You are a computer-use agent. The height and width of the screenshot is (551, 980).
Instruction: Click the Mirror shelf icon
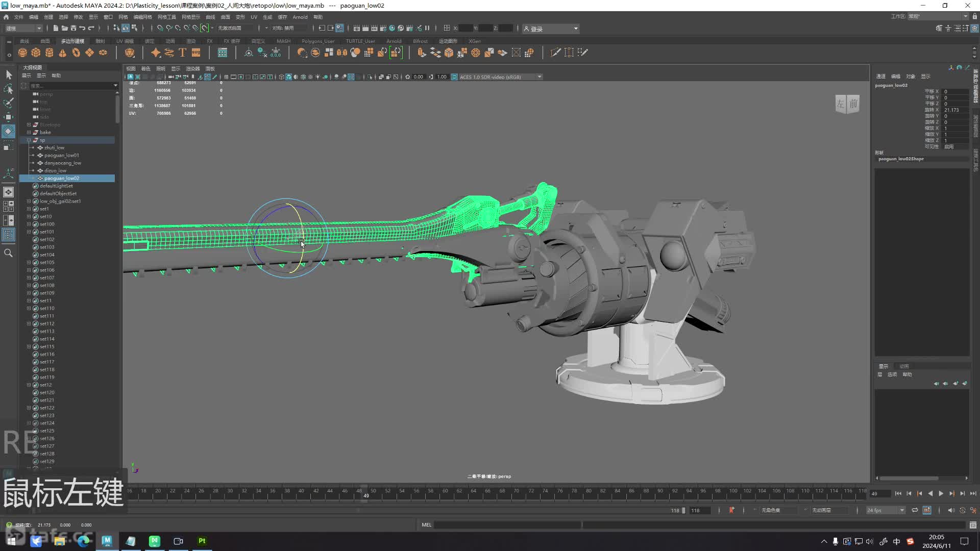[x=342, y=53]
